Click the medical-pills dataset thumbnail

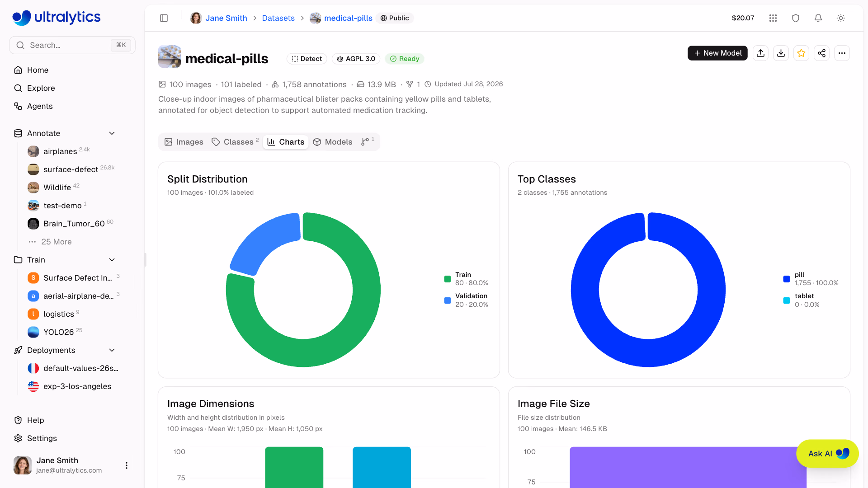point(170,56)
